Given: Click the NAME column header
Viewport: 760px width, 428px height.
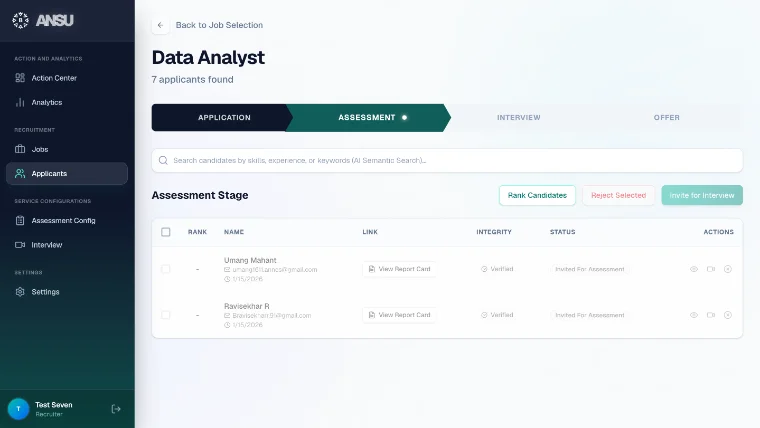Looking at the screenshot, I should pyautogui.click(x=234, y=232).
